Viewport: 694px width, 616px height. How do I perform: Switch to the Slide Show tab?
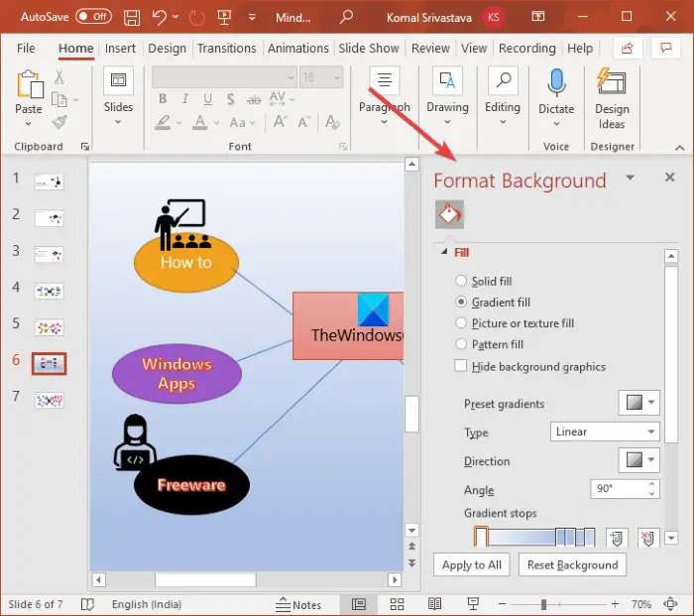coord(369,48)
